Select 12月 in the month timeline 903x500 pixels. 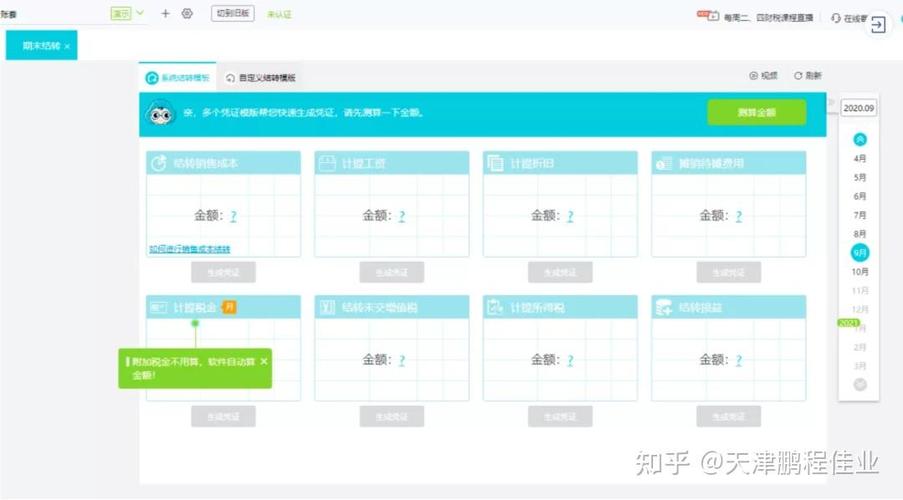point(860,309)
